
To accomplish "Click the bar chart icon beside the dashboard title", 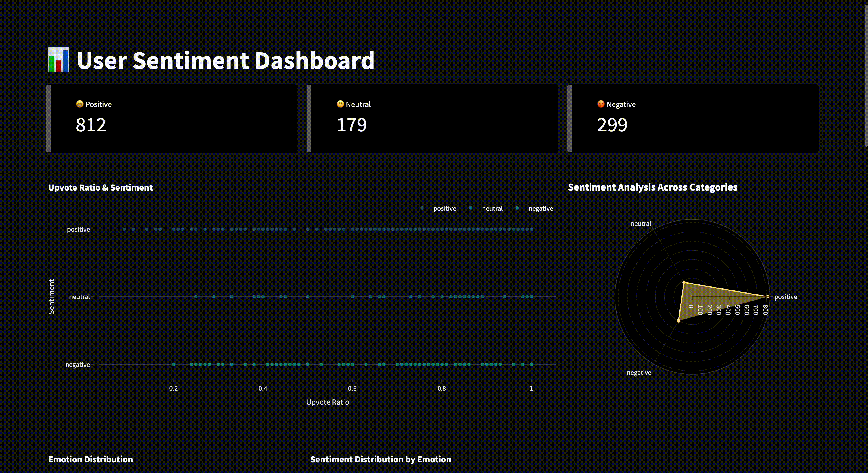I will coord(59,61).
